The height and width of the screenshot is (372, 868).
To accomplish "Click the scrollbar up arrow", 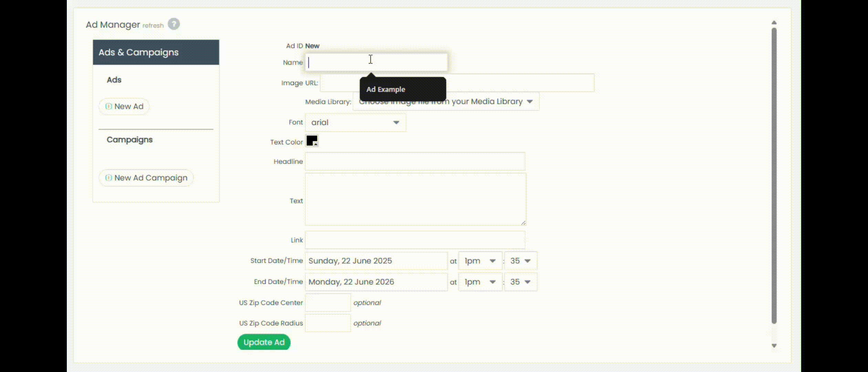I will pos(774,23).
